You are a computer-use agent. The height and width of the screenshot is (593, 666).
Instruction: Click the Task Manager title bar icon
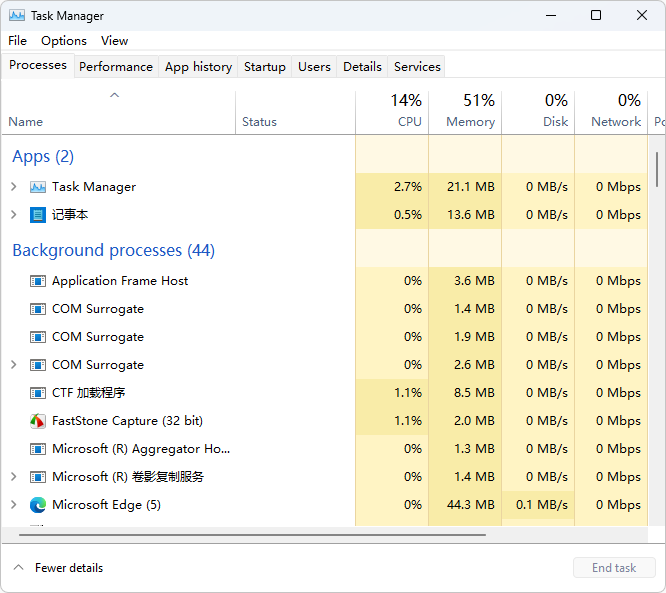pos(16,16)
